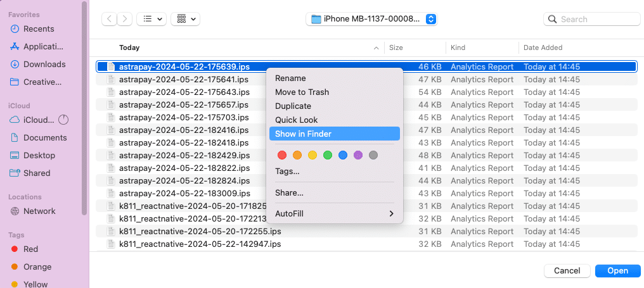Screen dimensions: 644x288
Task: Open Recents in the sidebar
Action: [x=39, y=28]
